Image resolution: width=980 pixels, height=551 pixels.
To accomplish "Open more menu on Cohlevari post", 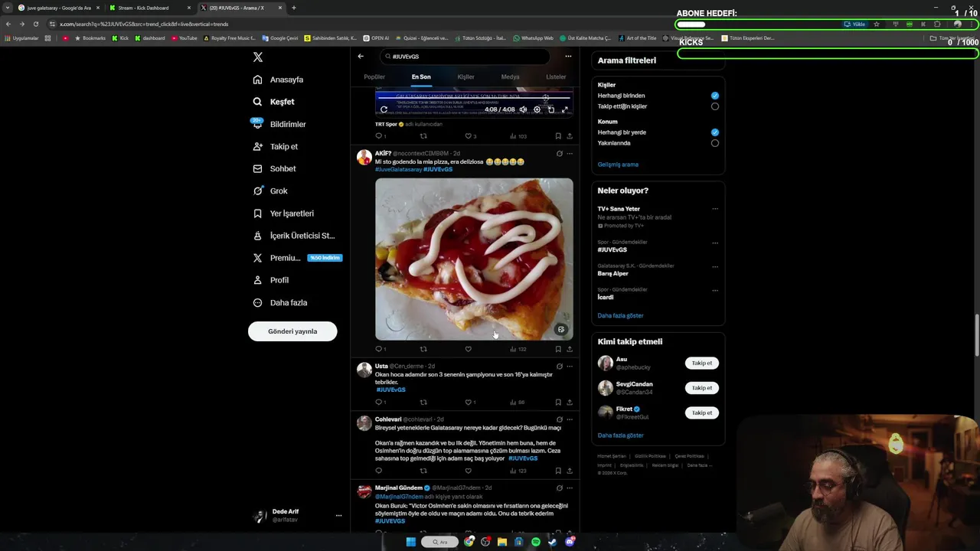I will (x=570, y=419).
